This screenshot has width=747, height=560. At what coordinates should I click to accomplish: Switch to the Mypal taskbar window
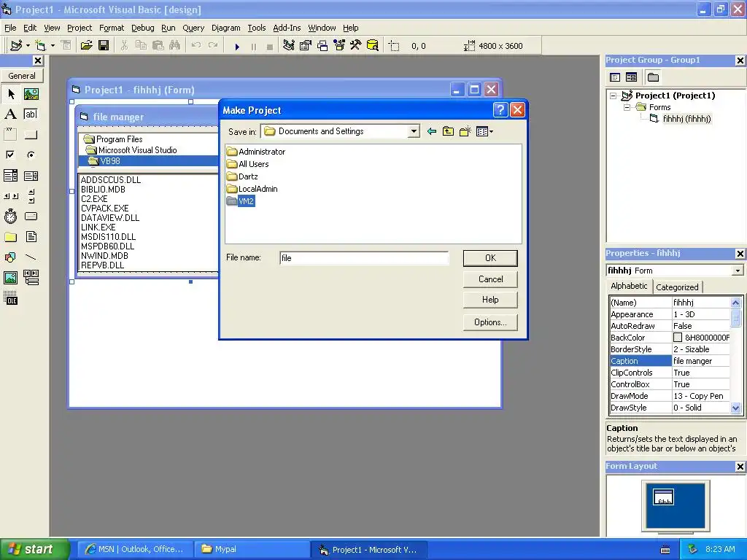point(252,549)
